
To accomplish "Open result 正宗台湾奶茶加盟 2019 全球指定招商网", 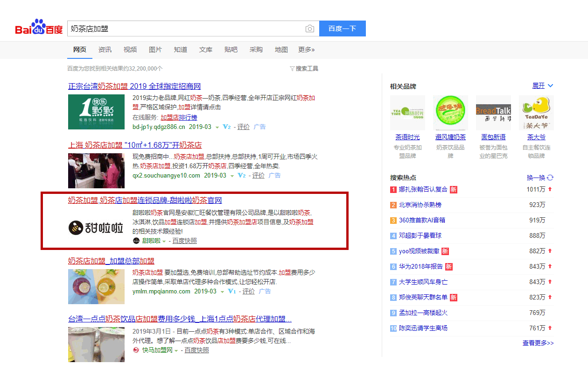I will coord(134,86).
